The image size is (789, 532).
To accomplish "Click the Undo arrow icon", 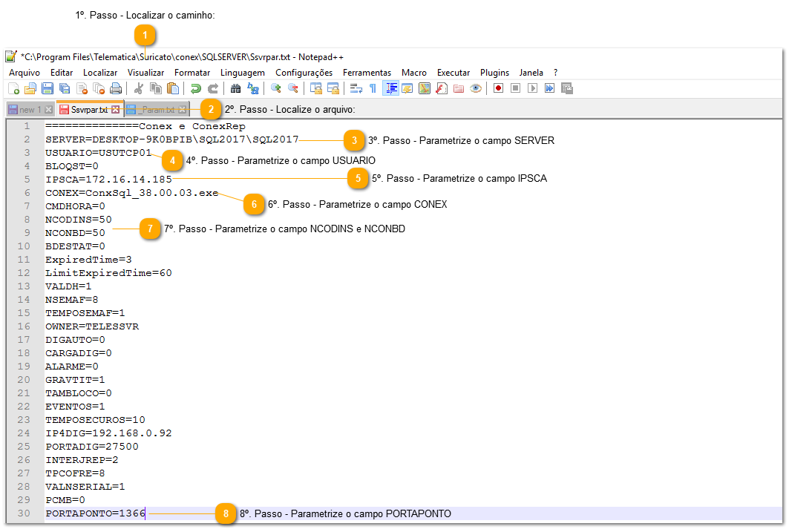I will (195, 88).
